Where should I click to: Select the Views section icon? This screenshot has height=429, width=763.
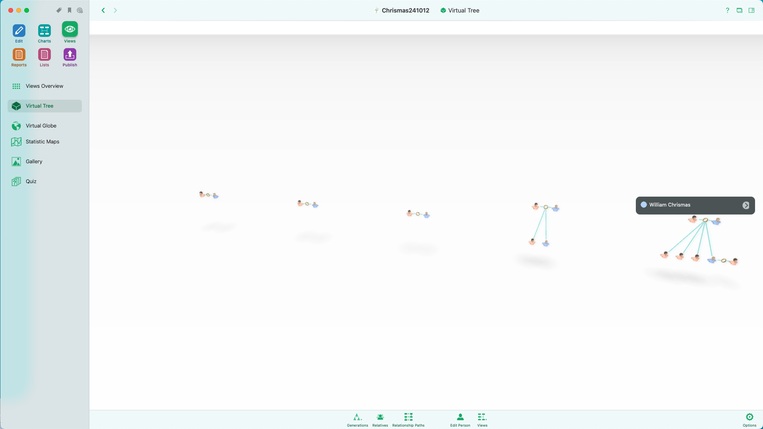pos(70,29)
